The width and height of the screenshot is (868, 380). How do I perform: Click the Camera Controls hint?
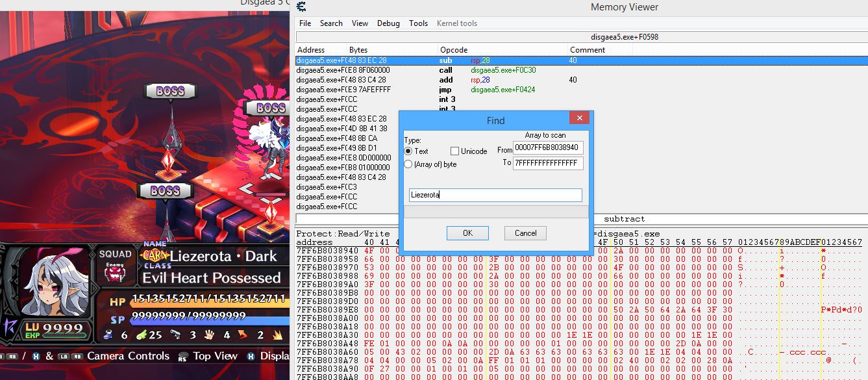point(128,355)
